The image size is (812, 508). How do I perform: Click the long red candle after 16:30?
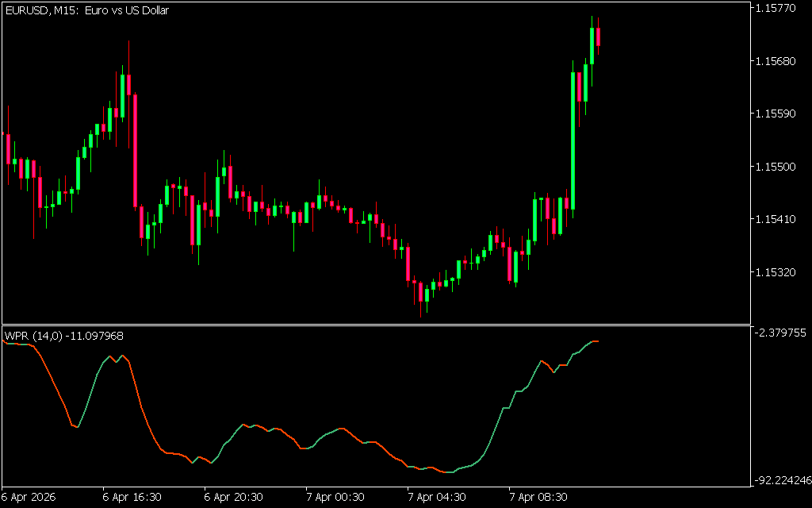click(136, 151)
